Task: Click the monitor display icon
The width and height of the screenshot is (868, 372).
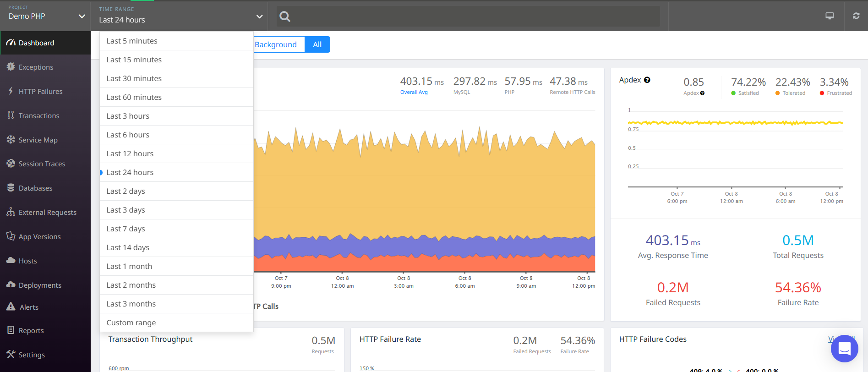Action: [x=830, y=16]
